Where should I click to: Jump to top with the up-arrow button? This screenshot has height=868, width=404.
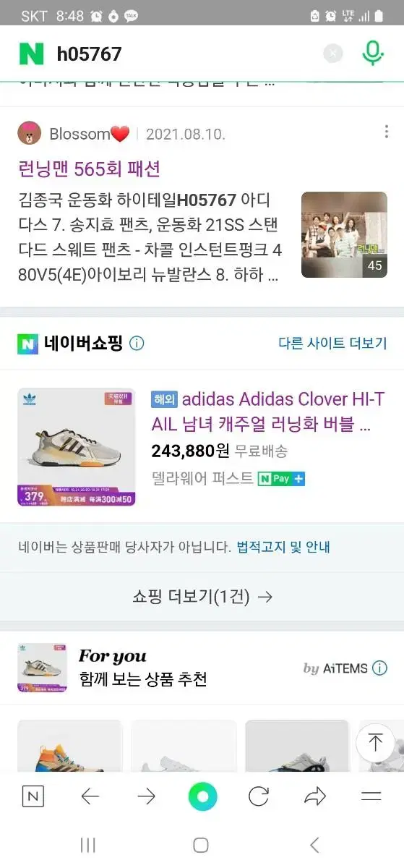[375, 741]
